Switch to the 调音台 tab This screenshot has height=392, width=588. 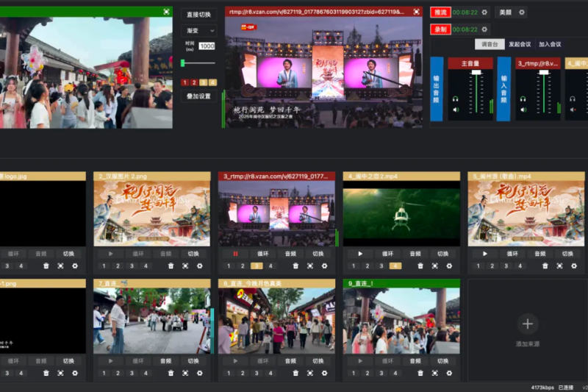(490, 44)
